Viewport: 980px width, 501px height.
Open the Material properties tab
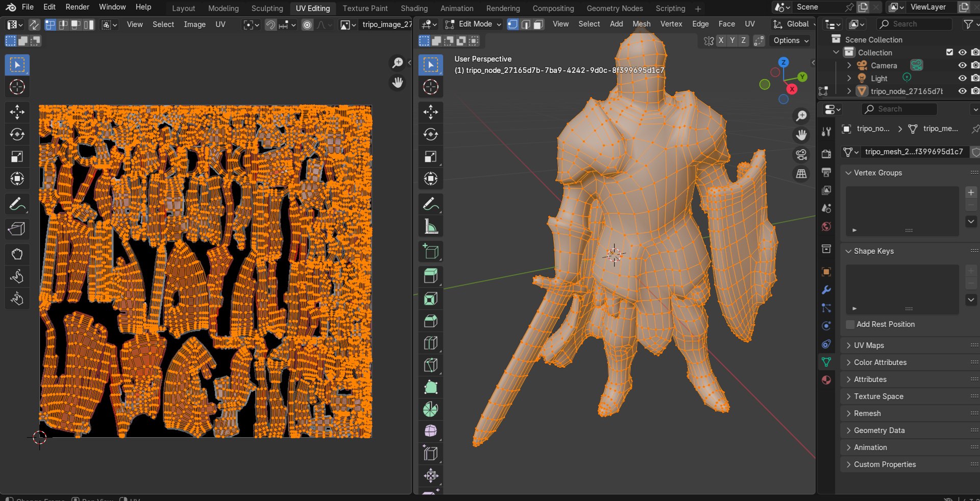826,379
